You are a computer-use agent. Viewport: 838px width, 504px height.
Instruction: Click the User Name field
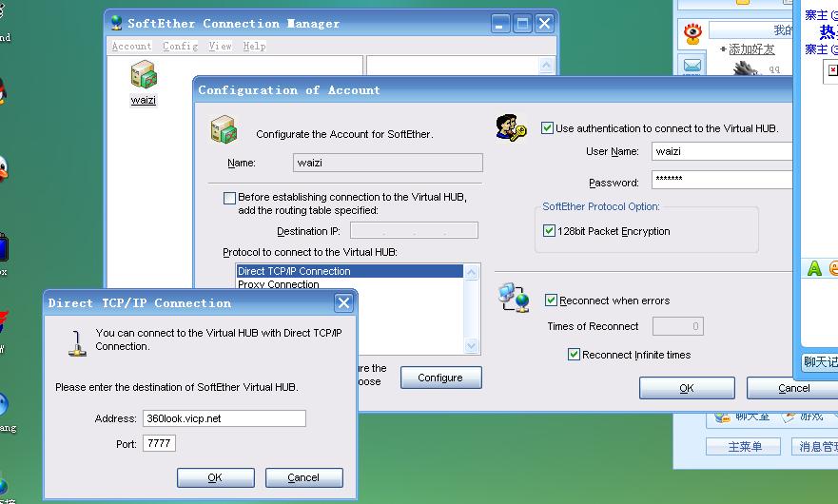click(x=722, y=151)
